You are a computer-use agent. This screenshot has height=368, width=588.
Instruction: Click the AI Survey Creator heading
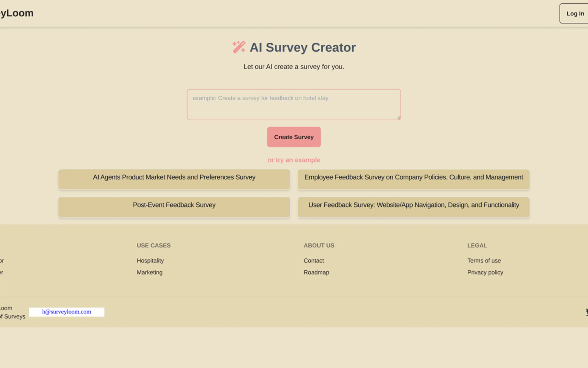[x=302, y=47]
